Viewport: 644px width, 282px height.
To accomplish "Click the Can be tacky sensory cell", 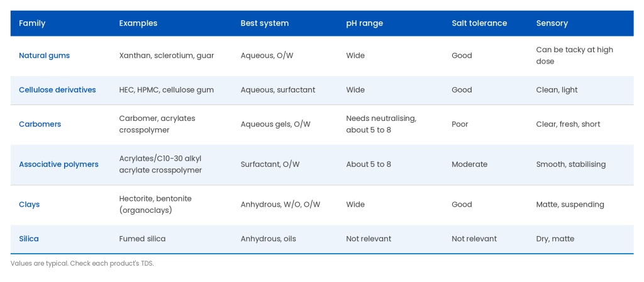I will click(x=574, y=55).
